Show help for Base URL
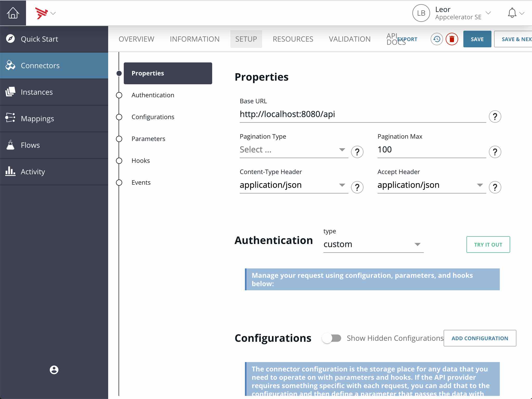Viewport: 532px width, 399px height. (495, 117)
